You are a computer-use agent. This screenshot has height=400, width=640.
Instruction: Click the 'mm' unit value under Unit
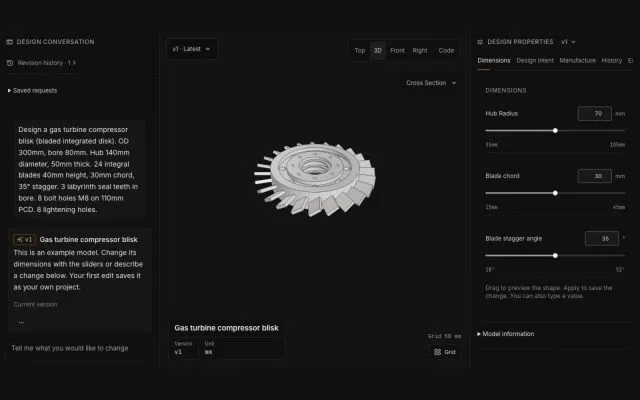tap(208, 352)
